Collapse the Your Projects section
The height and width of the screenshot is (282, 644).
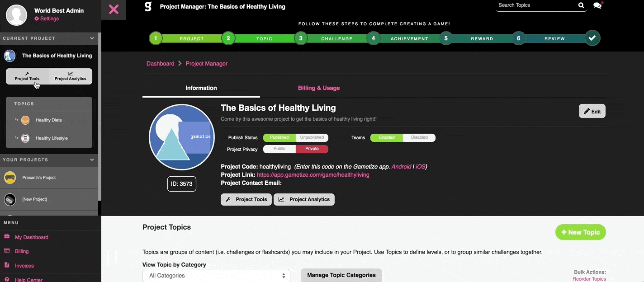[92, 160]
